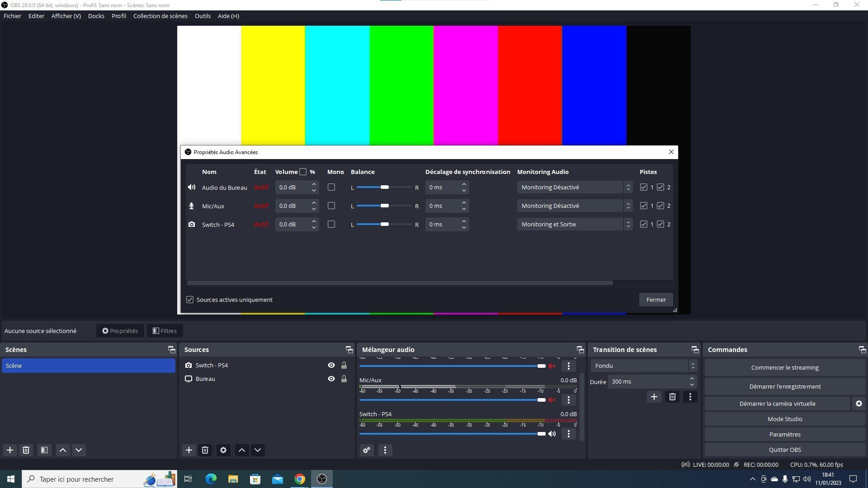The height and width of the screenshot is (488, 868).
Task: Add a new source with plus icon
Action: point(189,450)
